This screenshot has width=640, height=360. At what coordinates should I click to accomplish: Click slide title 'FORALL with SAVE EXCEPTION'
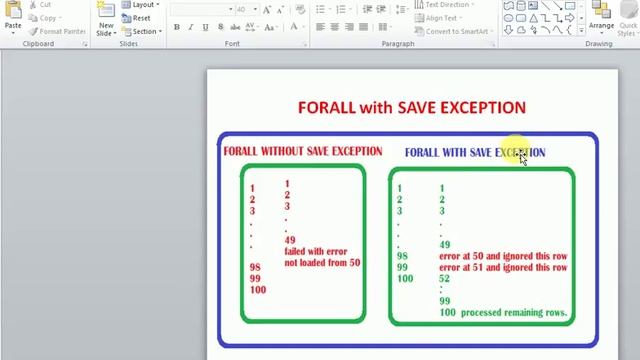[412, 108]
